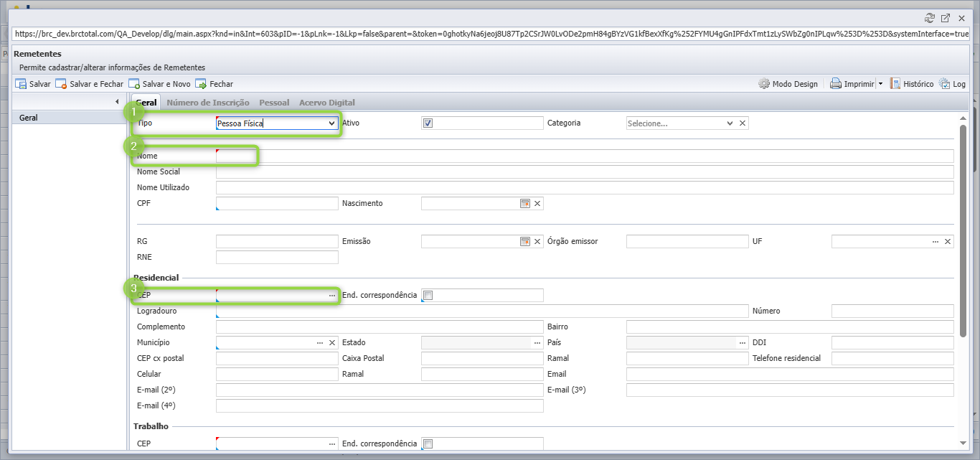Viewport: 980px width, 460px height.
Task: Click the Nome input field
Action: pyautogui.click(x=585, y=156)
